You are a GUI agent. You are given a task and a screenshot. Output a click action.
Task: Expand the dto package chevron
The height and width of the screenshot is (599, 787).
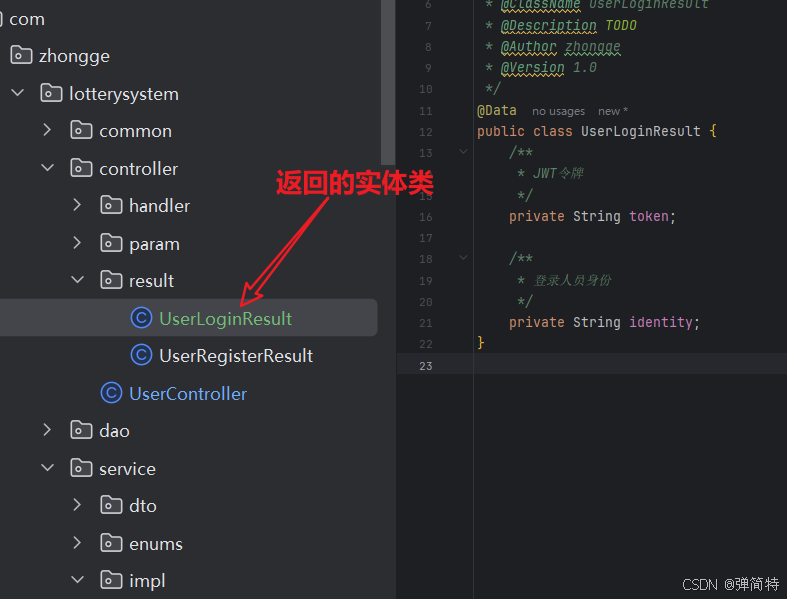77,505
